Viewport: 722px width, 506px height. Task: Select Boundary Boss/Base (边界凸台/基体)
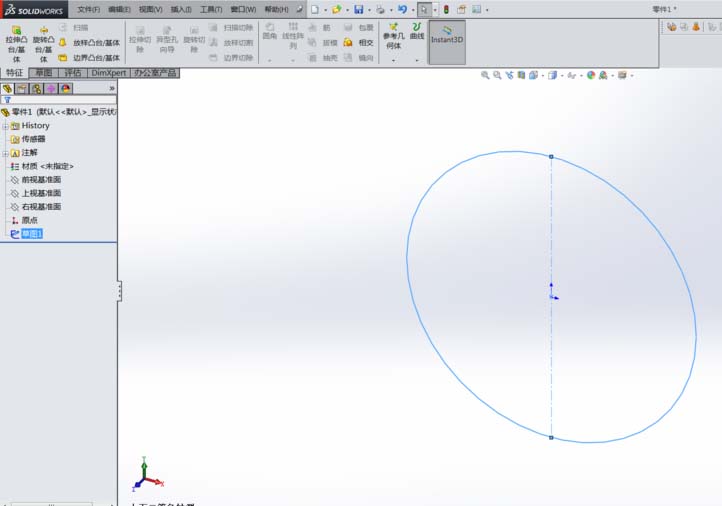pyautogui.click(x=89, y=58)
